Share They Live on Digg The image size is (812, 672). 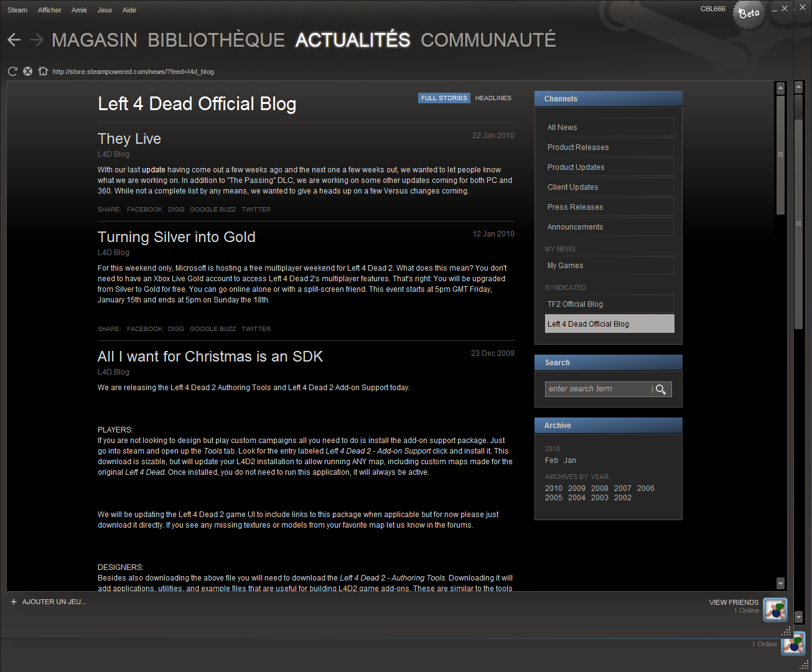[x=176, y=210]
